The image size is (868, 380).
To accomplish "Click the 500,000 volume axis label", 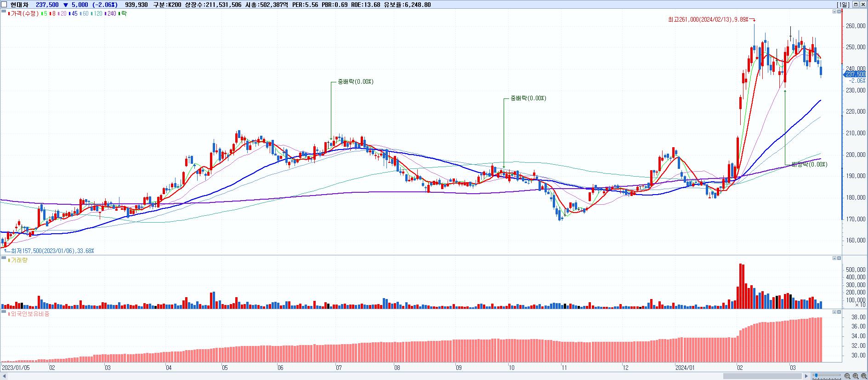I will [x=856, y=270].
